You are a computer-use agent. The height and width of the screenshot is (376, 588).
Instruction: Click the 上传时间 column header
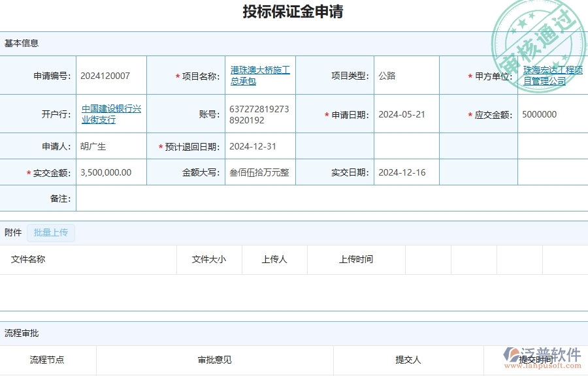pyautogui.click(x=355, y=259)
